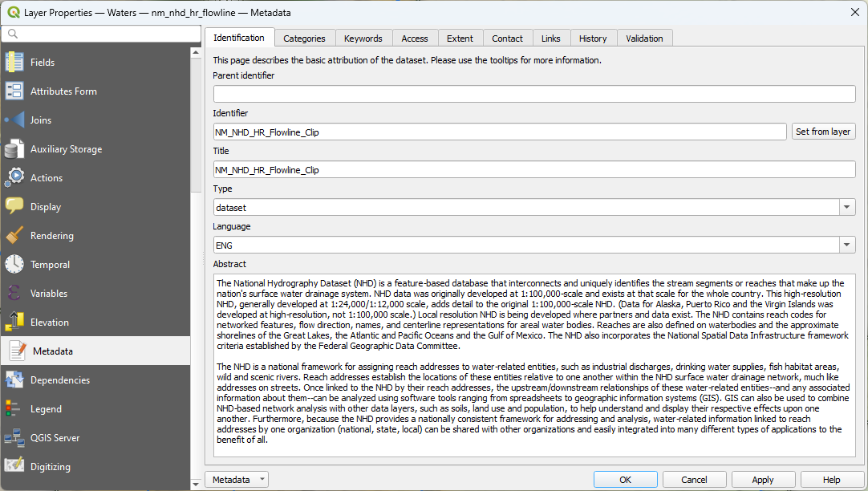The image size is (868, 491).
Task: Select the Joins sidebar icon
Action: click(x=14, y=120)
